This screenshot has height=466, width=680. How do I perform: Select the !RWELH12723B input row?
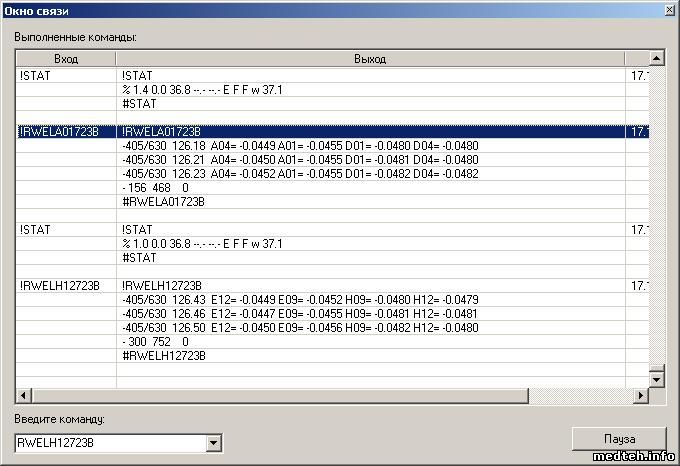tap(60, 285)
